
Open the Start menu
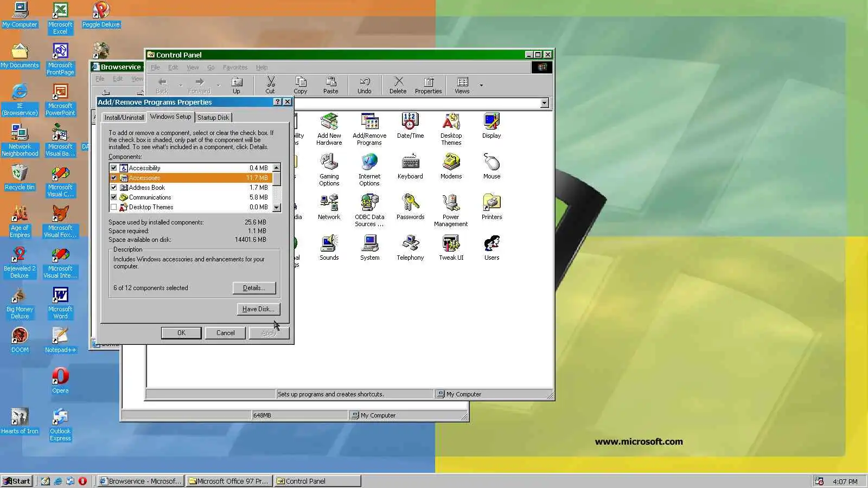pyautogui.click(x=17, y=481)
